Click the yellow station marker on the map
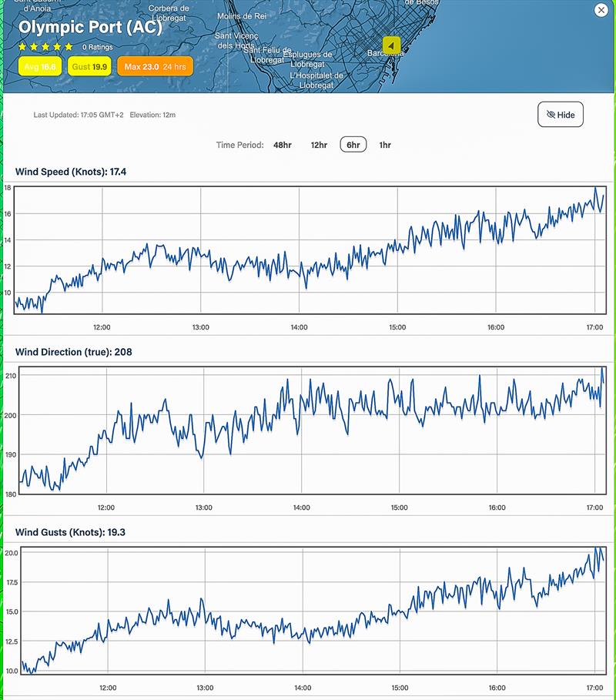This screenshot has width=616, height=700. point(391,45)
